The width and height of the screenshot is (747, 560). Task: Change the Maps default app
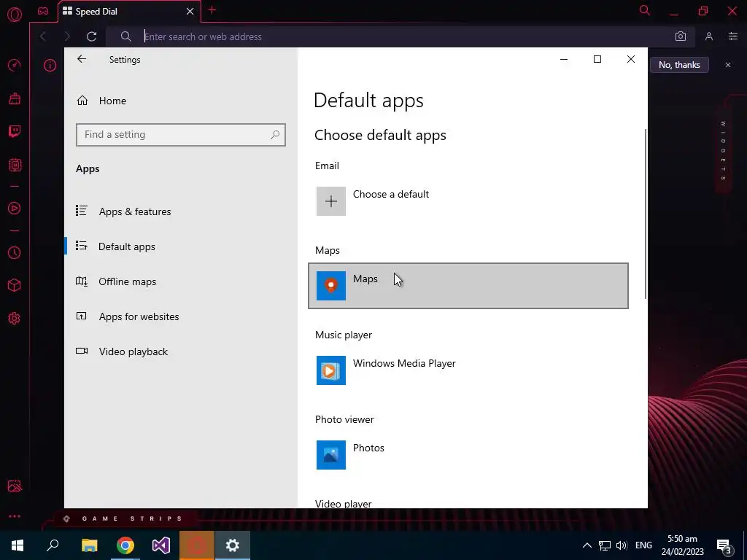(468, 286)
